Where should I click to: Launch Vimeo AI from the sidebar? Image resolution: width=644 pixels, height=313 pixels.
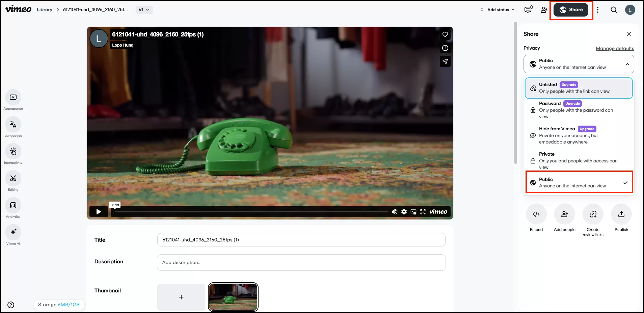click(13, 232)
